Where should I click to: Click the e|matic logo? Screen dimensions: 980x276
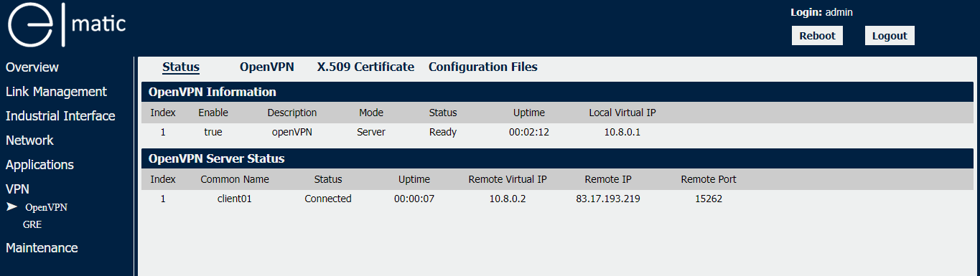[66, 26]
